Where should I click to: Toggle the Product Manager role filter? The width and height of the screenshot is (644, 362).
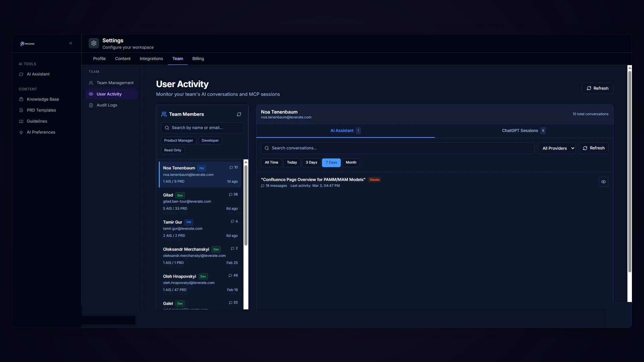pos(178,140)
